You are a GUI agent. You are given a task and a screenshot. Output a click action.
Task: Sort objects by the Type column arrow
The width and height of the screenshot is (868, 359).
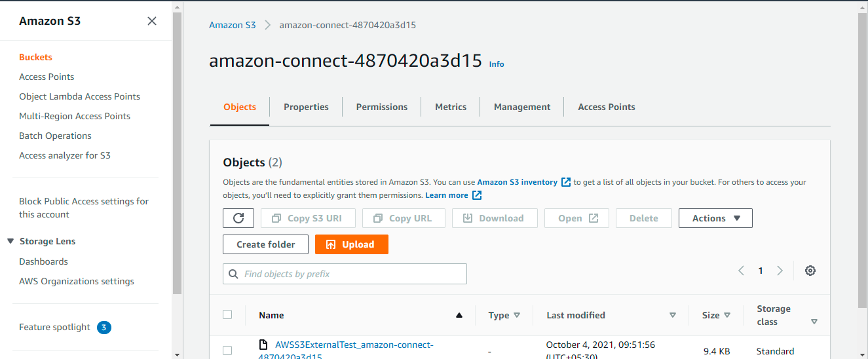pyautogui.click(x=517, y=315)
